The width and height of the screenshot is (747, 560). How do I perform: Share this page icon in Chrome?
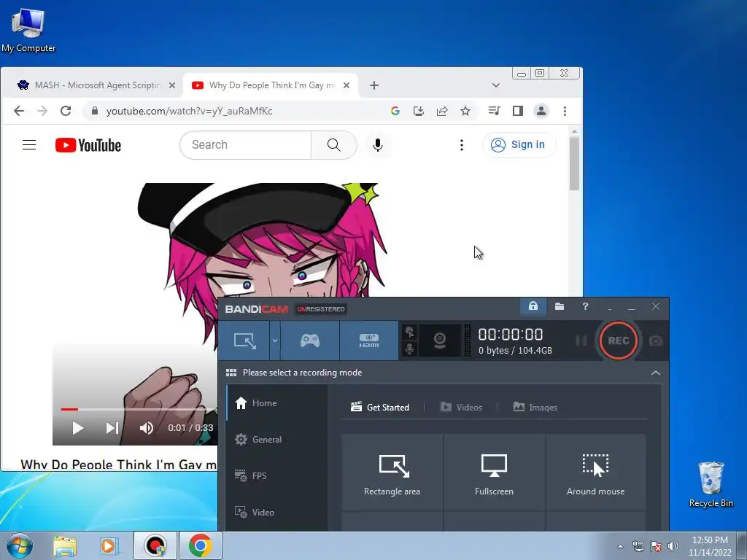point(442,111)
